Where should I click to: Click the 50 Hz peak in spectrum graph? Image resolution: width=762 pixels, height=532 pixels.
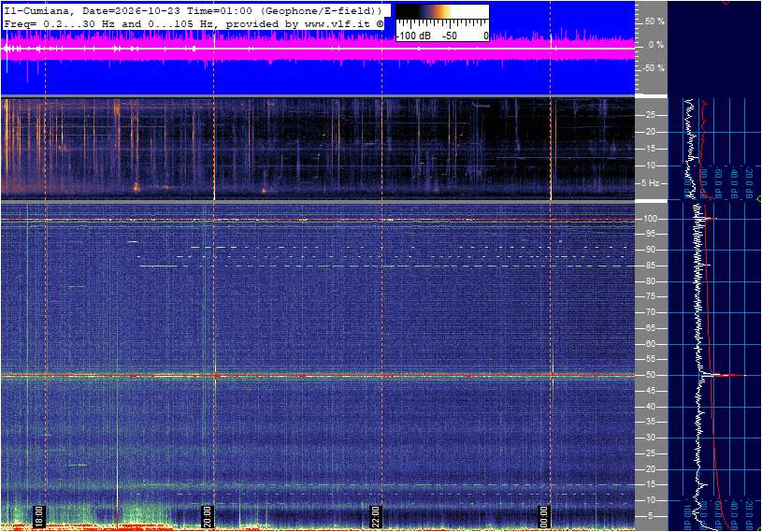(x=724, y=375)
